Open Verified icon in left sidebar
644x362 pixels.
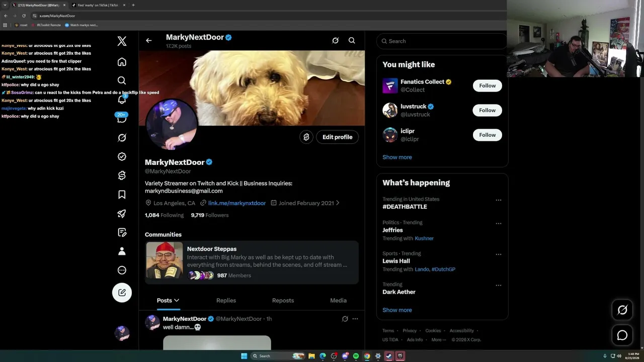coord(122,156)
